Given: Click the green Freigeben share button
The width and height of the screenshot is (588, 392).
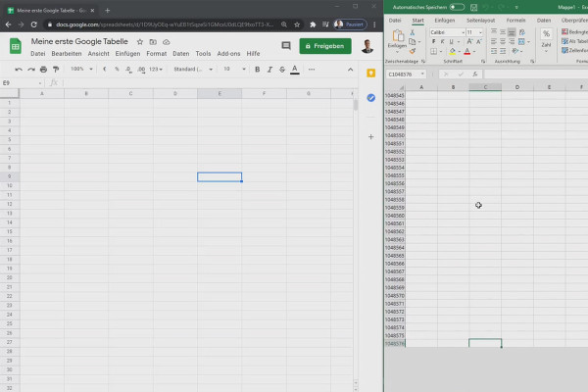Looking at the screenshot, I should tap(325, 46).
